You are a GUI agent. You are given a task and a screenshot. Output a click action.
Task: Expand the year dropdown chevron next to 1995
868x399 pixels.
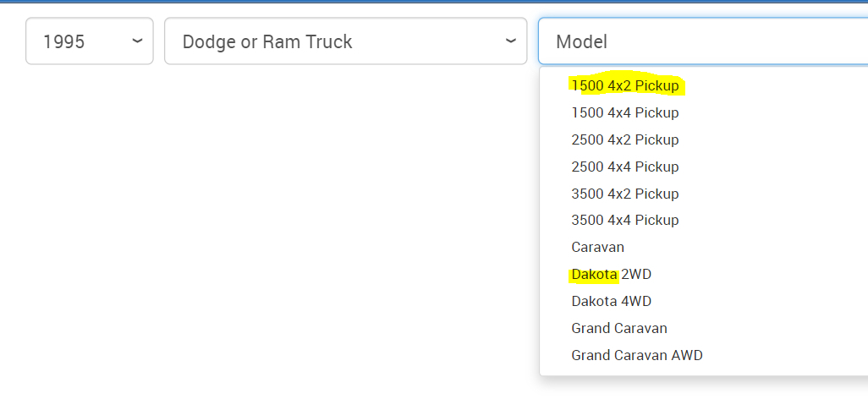coord(137,41)
